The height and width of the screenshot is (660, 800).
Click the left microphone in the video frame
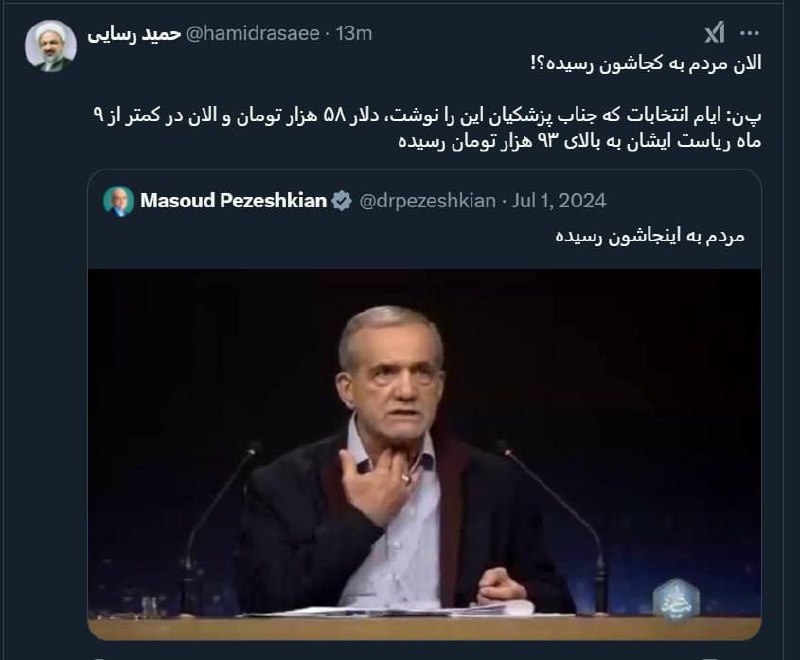[x=215, y=530]
